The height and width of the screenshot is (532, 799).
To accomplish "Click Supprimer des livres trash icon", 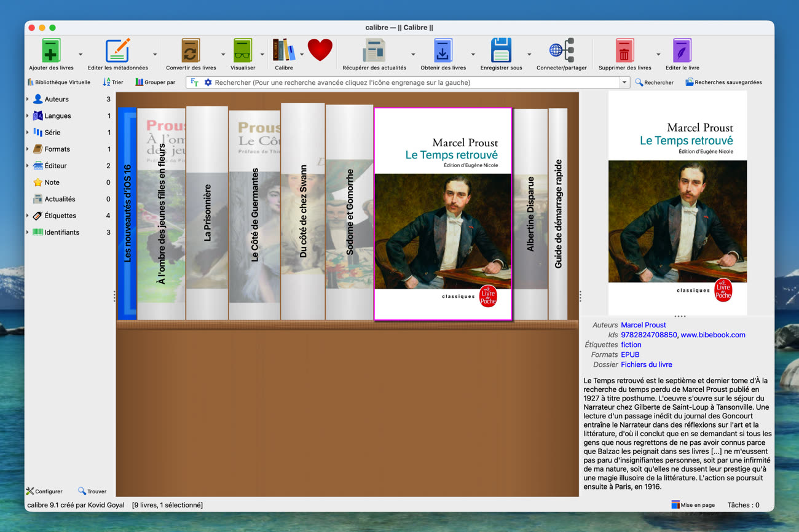I will click(624, 51).
